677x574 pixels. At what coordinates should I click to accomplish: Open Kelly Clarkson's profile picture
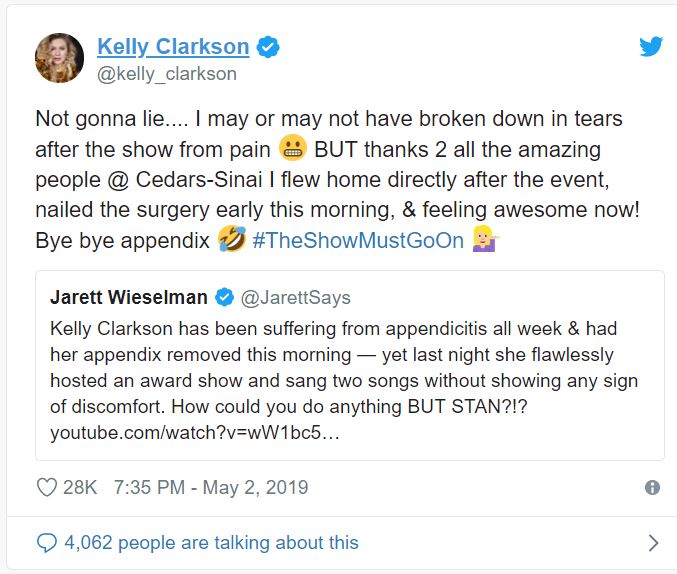click(59, 56)
